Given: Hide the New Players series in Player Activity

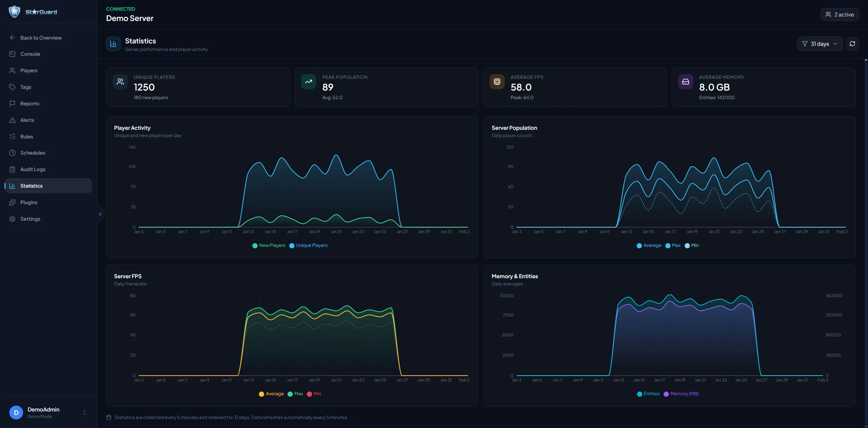Looking at the screenshot, I should tap(269, 246).
